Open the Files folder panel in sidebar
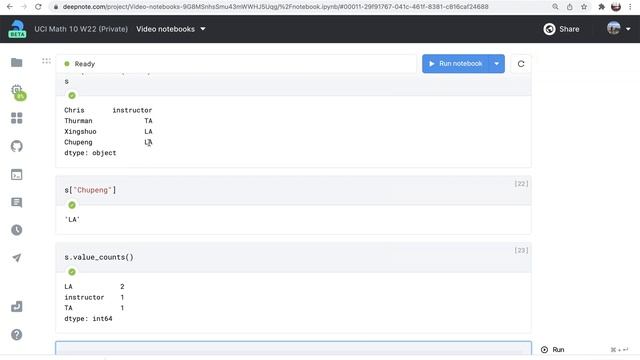Viewport: 640px width, 360px height. click(17, 62)
